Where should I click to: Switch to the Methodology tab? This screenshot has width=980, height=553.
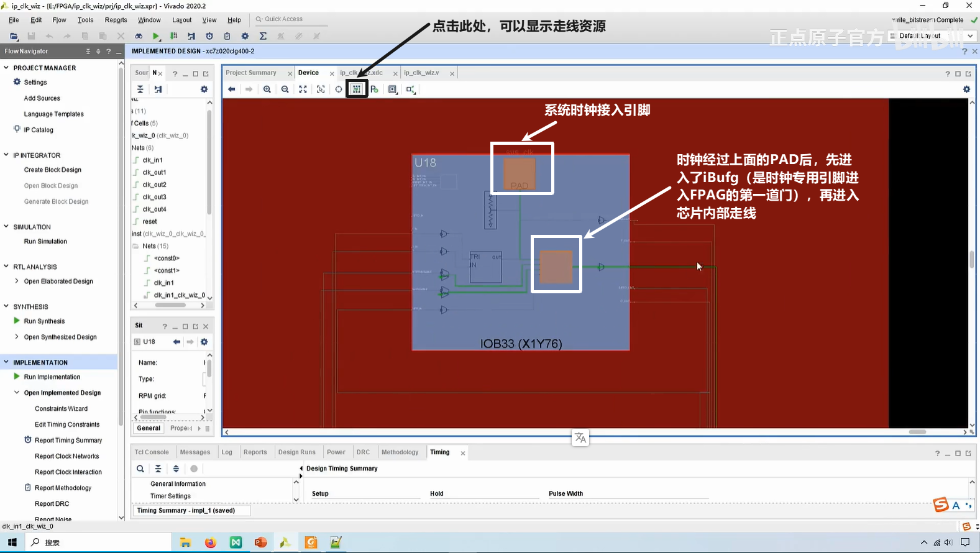(400, 452)
